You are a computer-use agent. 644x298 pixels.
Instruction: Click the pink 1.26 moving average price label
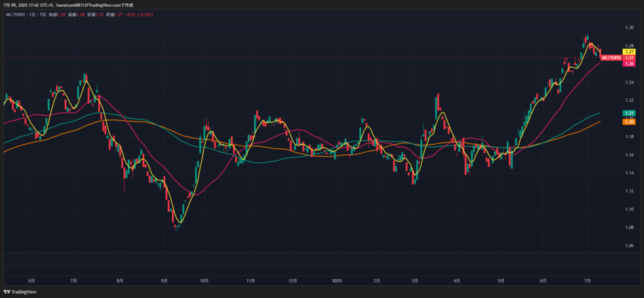pyautogui.click(x=629, y=63)
